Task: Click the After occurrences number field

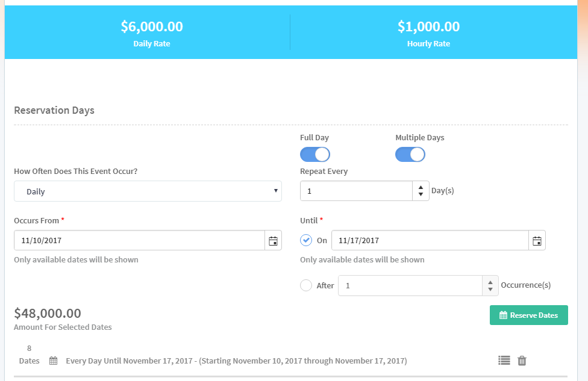Action: [410, 286]
